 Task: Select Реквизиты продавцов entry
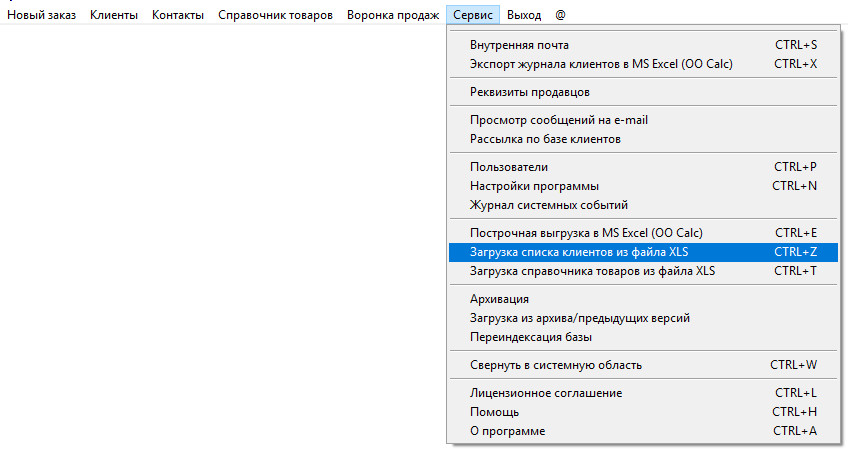(536, 92)
